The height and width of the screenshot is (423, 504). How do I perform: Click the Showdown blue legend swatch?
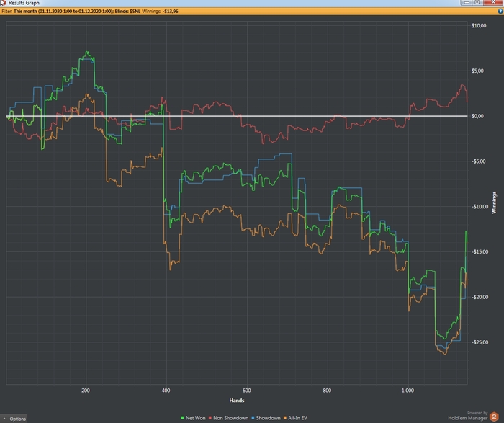coord(253,418)
